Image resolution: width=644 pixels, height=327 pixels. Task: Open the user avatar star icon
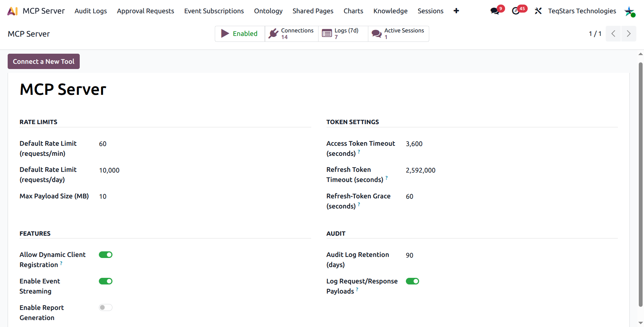[x=630, y=11]
